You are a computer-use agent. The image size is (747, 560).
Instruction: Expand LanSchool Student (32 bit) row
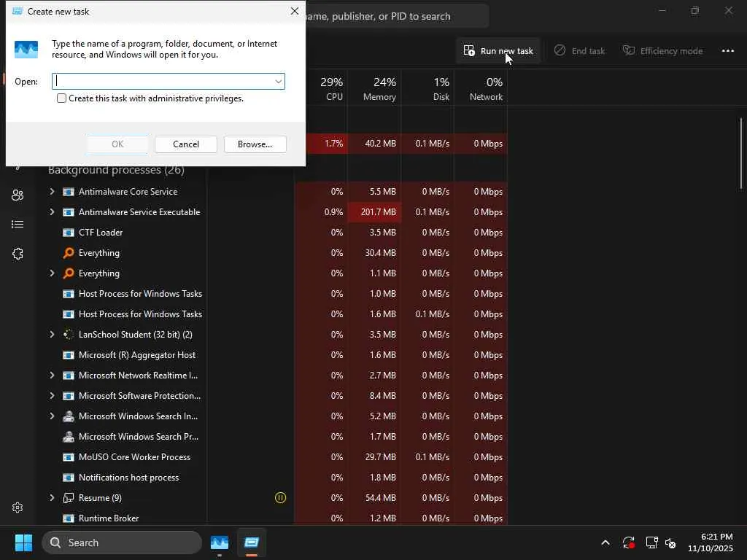click(52, 334)
